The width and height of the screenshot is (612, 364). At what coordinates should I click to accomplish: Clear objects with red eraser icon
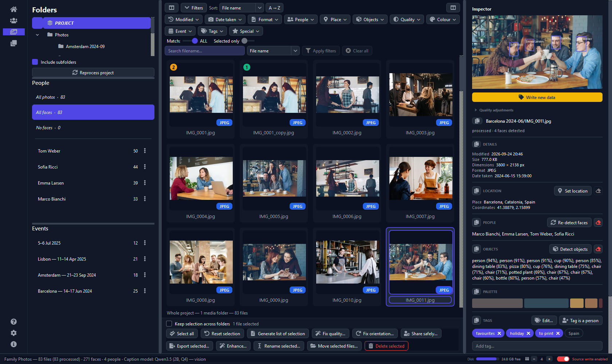click(598, 249)
